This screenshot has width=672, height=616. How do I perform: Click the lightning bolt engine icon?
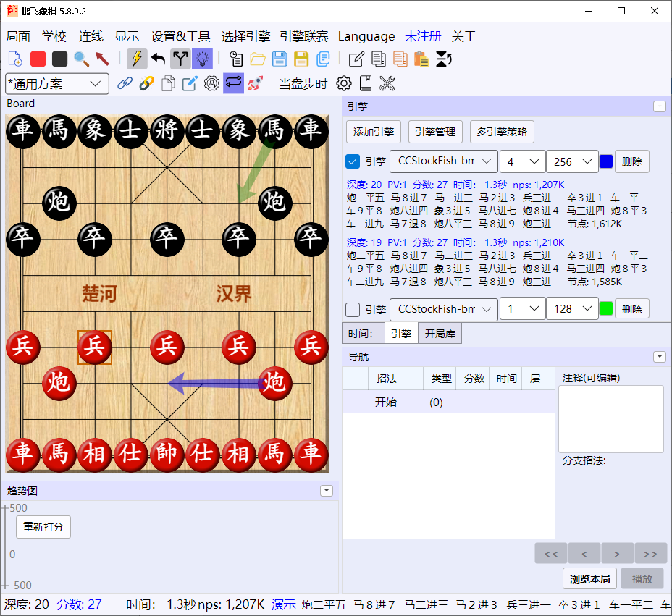pos(137,59)
